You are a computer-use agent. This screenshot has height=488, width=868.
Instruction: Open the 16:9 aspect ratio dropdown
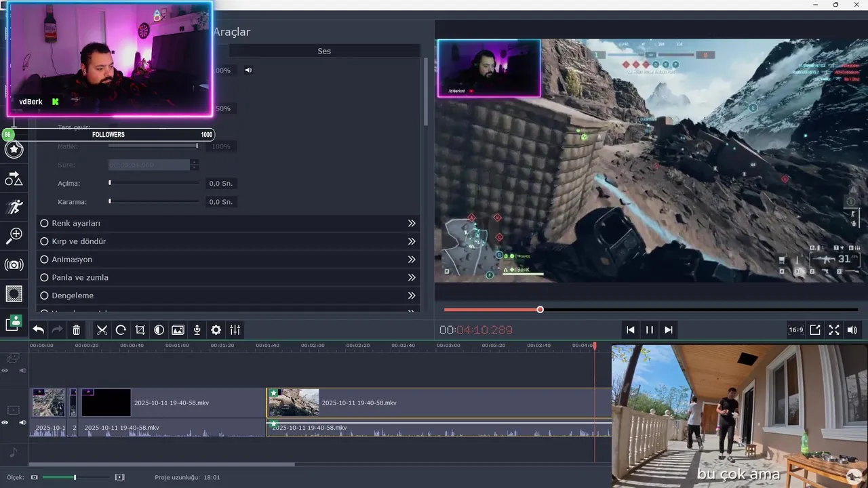796,330
